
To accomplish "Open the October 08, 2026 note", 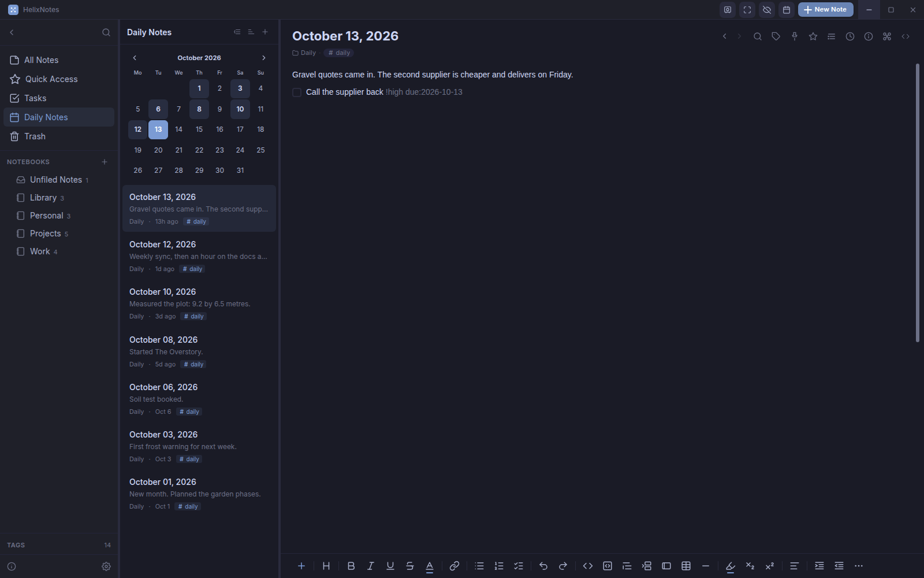I will click(199, 351).
